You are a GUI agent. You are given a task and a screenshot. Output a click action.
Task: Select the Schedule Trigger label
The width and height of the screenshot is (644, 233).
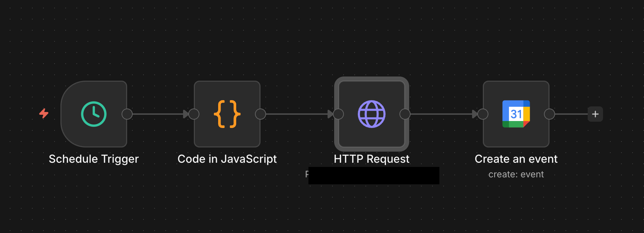click(94, 159)
